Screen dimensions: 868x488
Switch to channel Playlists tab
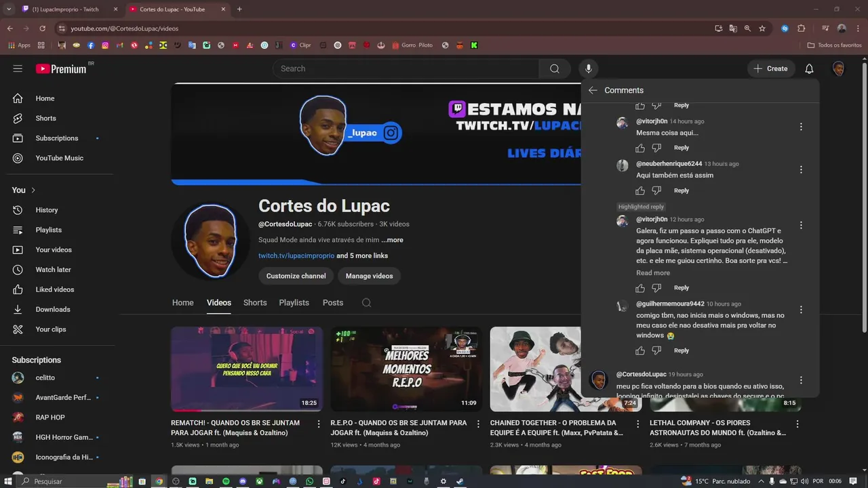point(294,303)
